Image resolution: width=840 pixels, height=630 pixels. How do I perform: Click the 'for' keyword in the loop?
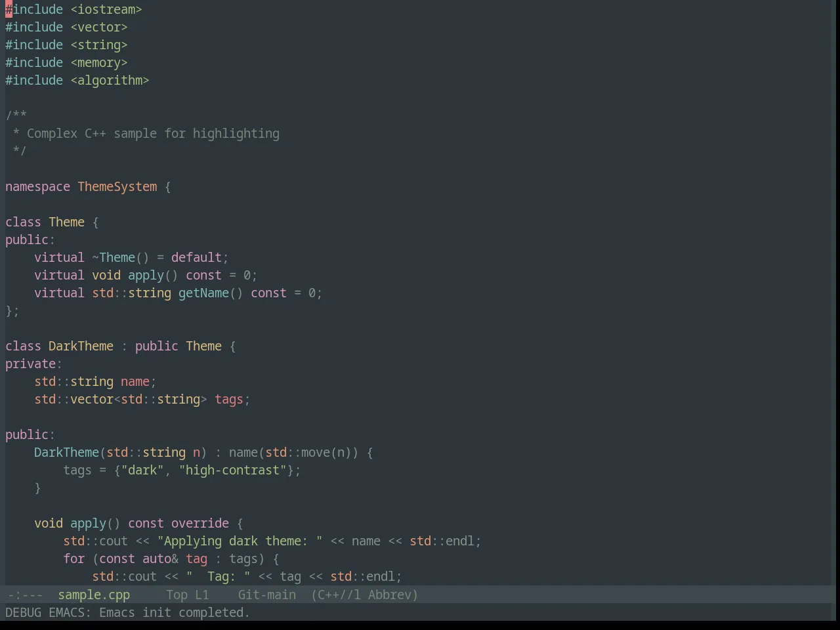point(73,559)
